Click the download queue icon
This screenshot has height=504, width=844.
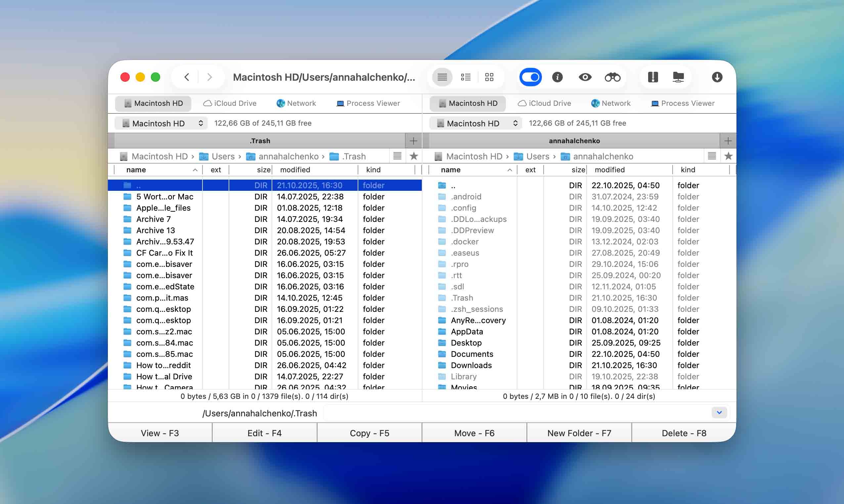(717, 77)
